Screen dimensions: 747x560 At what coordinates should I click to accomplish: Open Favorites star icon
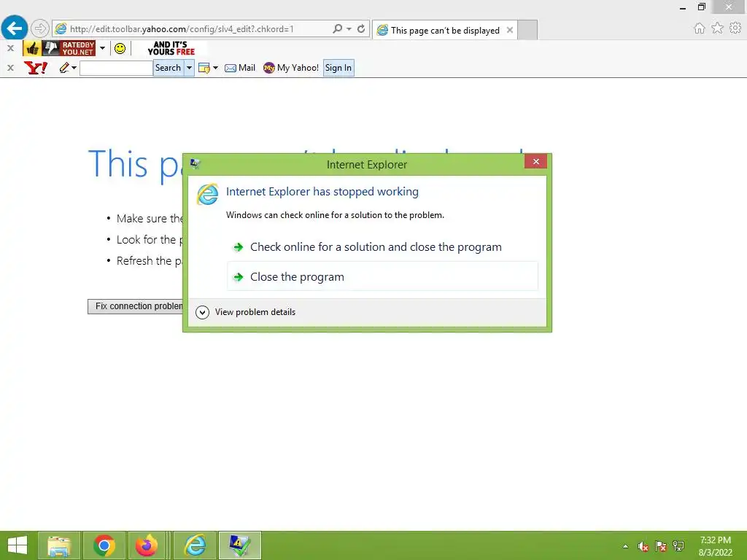717,28
